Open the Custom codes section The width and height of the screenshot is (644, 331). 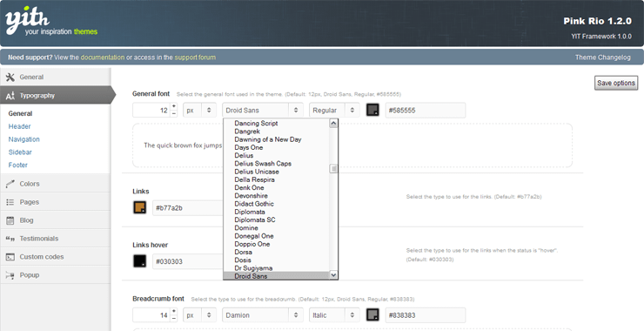[55, 257]
